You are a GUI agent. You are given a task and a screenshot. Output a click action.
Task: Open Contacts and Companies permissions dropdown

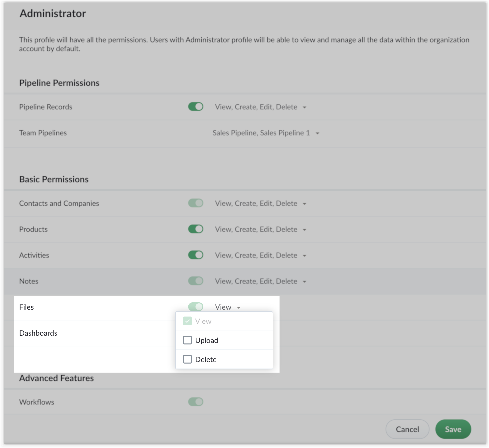[x=305, y=204]
